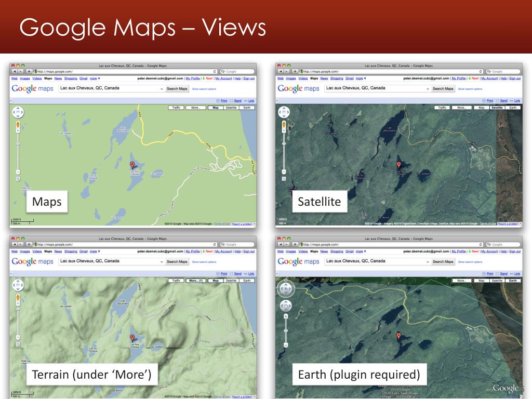The width and height of the screenshot is (532, 399).
Task: Click the zoom-in plus in the Maps view
Action: 18,130
